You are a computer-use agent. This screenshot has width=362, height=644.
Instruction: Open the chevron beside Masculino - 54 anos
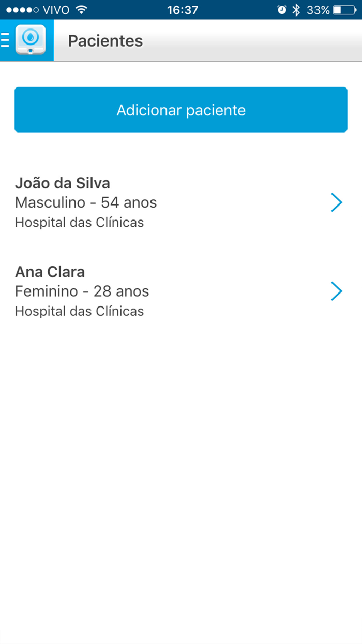click(x=337, y=202)
